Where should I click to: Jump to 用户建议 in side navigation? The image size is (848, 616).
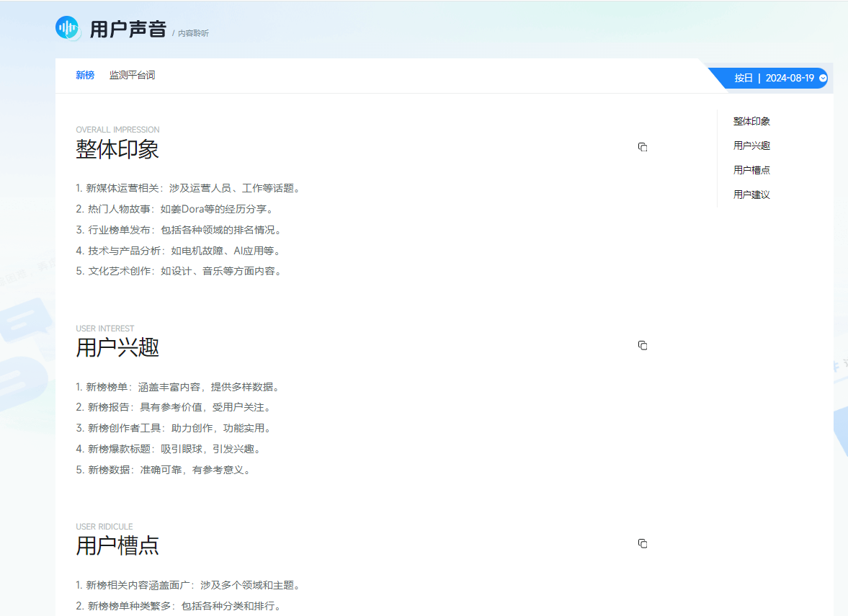(x=751, y=195)
